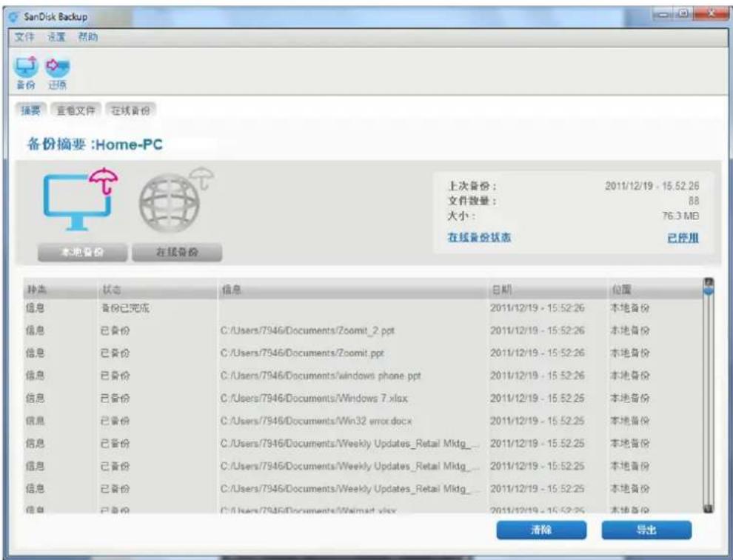Sort by the 日期 column header

[x=547, y=290]
